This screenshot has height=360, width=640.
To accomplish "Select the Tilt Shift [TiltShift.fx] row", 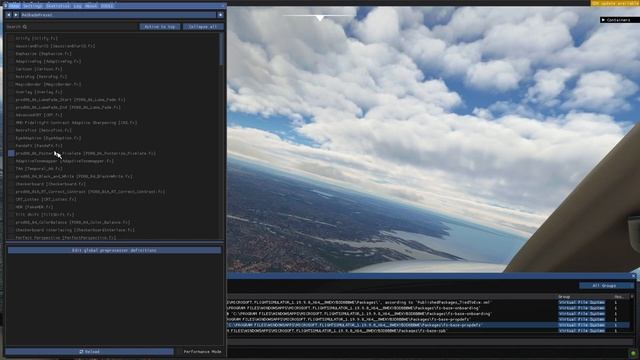I will 45,215.
